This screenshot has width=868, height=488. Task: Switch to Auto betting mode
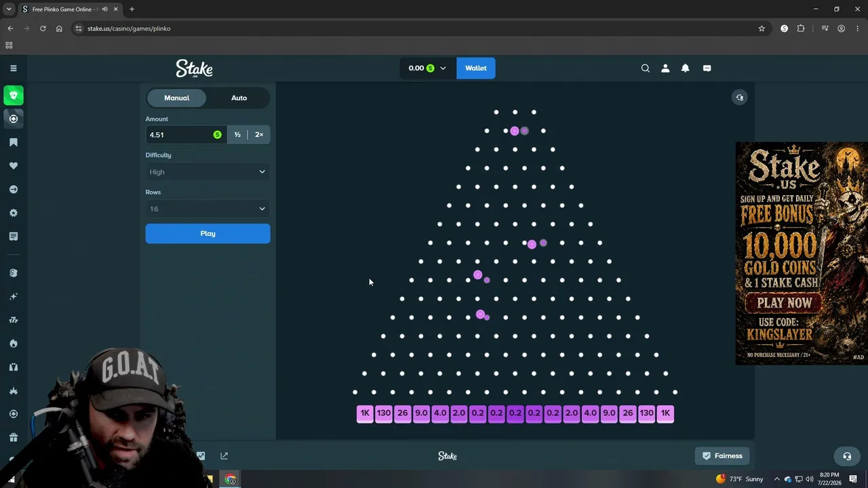click(239, 98)
